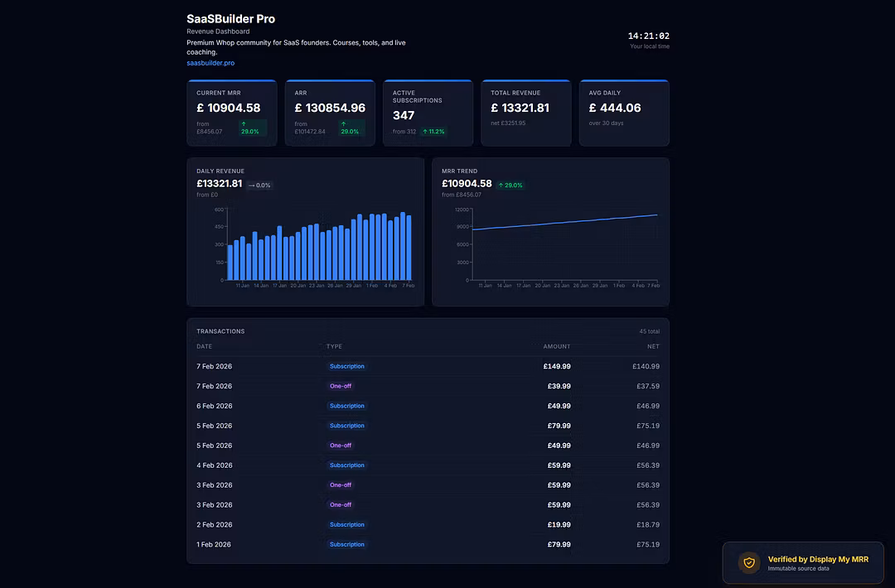The image size is (895, 588).
Task: Click the Total Revenue card
Action: coord(525,113)
